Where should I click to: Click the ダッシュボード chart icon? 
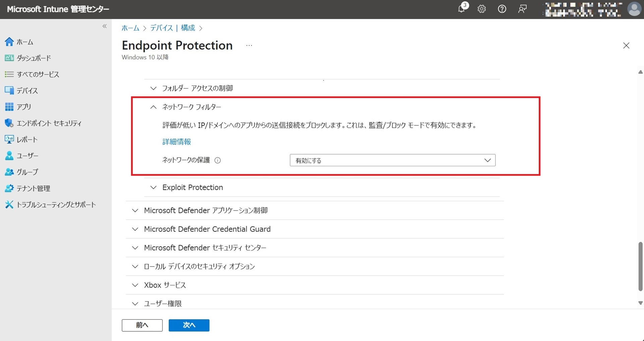tap(9, 58)
